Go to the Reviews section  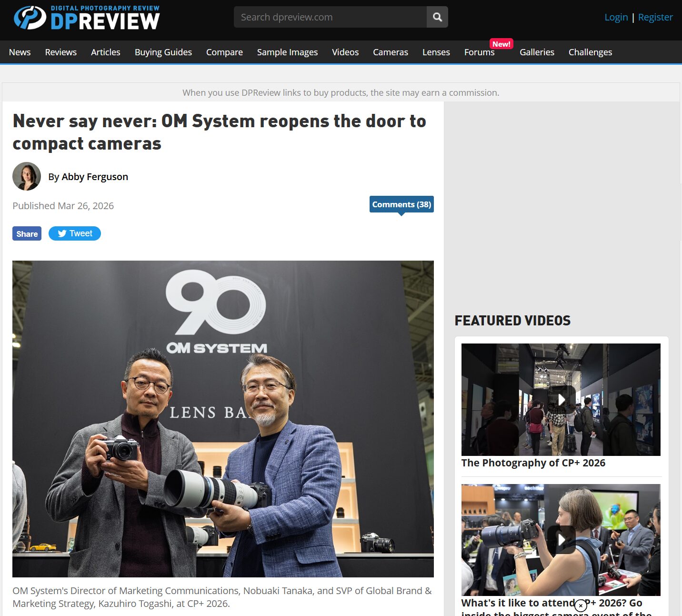(x=60, y=52)
